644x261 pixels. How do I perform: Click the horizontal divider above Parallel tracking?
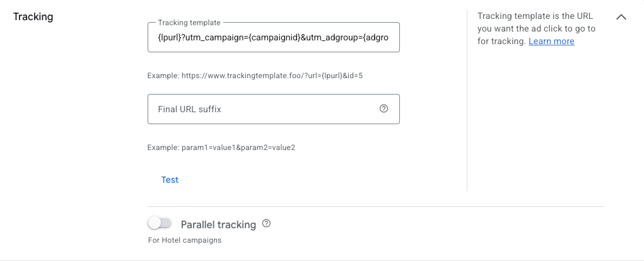375,206
